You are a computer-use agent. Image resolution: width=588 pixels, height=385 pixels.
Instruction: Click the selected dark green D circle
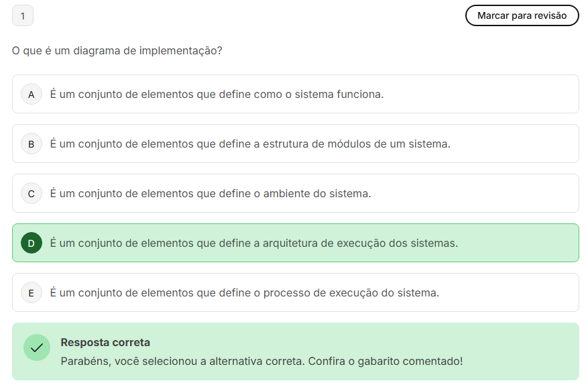[31, 243]
